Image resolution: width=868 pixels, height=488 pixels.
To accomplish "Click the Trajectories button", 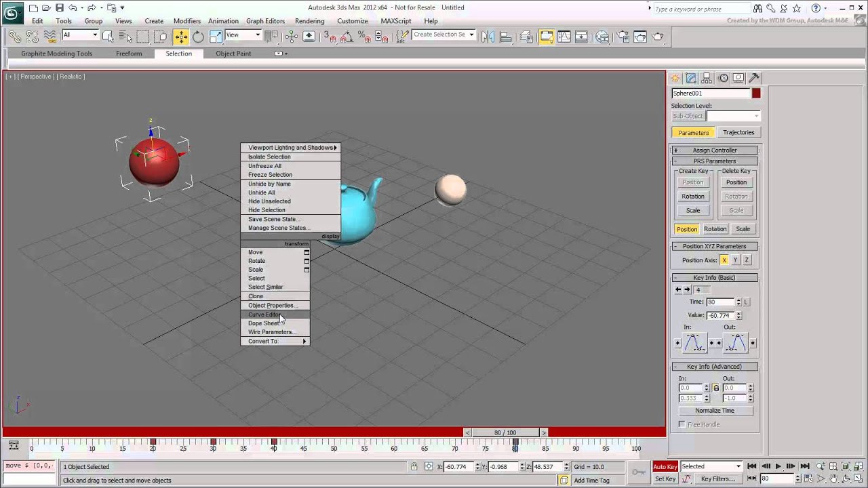I will click(738, 132).
